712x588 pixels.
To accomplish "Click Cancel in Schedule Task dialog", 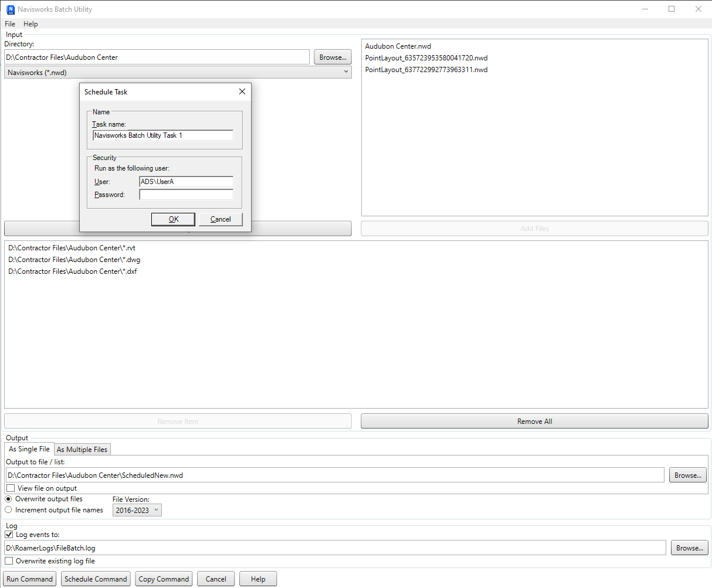I will tap(221, 219).
